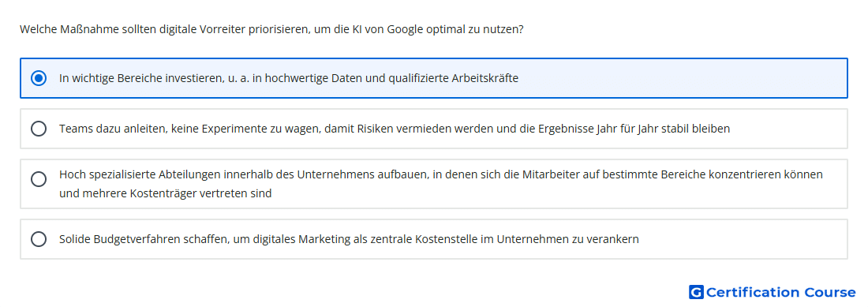Screen dimensions: 868x307
Task: Select the radio button for 'Solide Budgetverfahren schaffen'
Action: (39, 239)
